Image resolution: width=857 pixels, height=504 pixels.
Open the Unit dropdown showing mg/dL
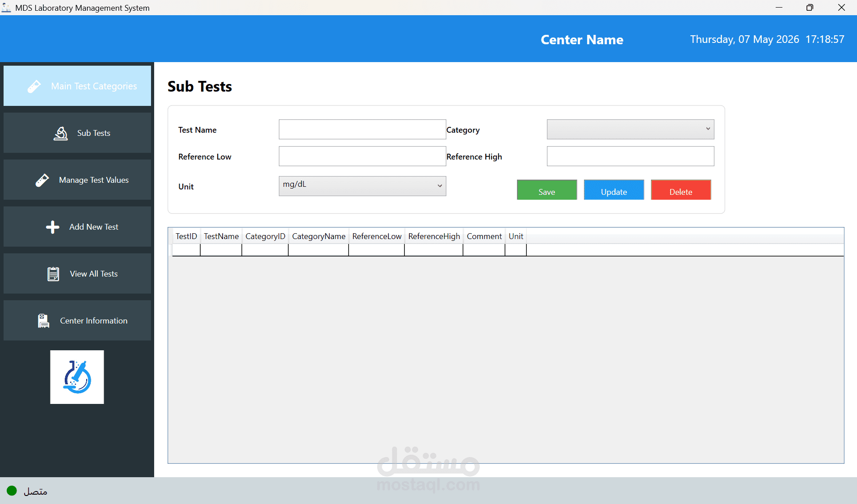click(x=362, y=186)
